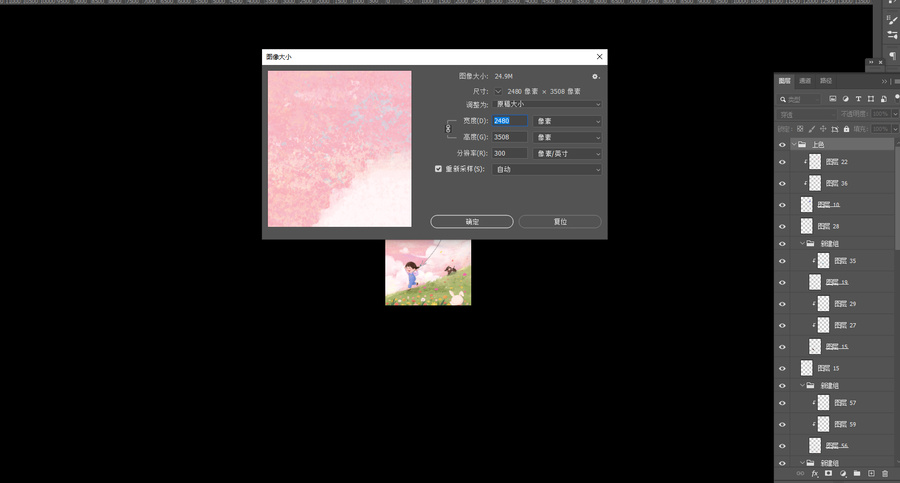The width and height of the screenshot is (900, 483).
Task: Hide layer 图层 28 via eye icon
Action: click(x=782, y=227)
